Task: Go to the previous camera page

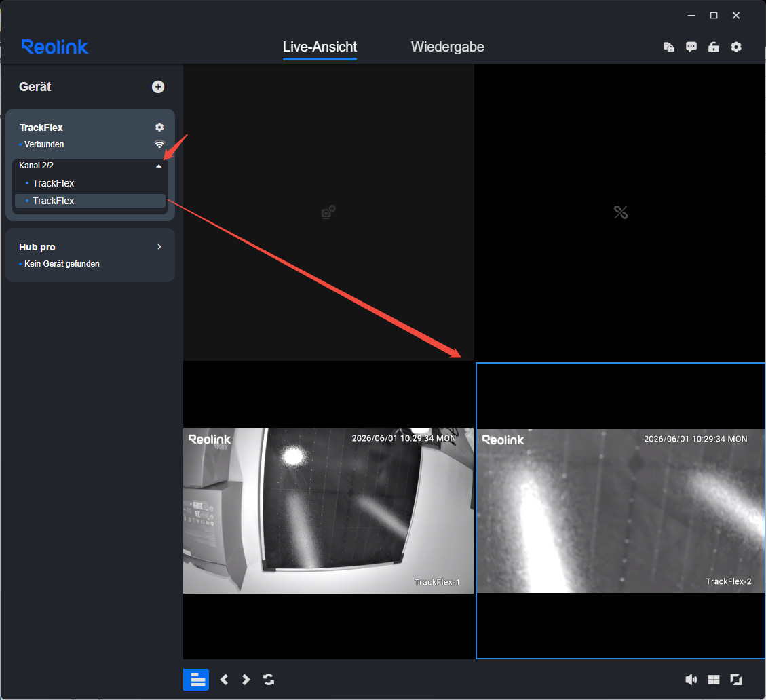Action: (x=224, y=680)
